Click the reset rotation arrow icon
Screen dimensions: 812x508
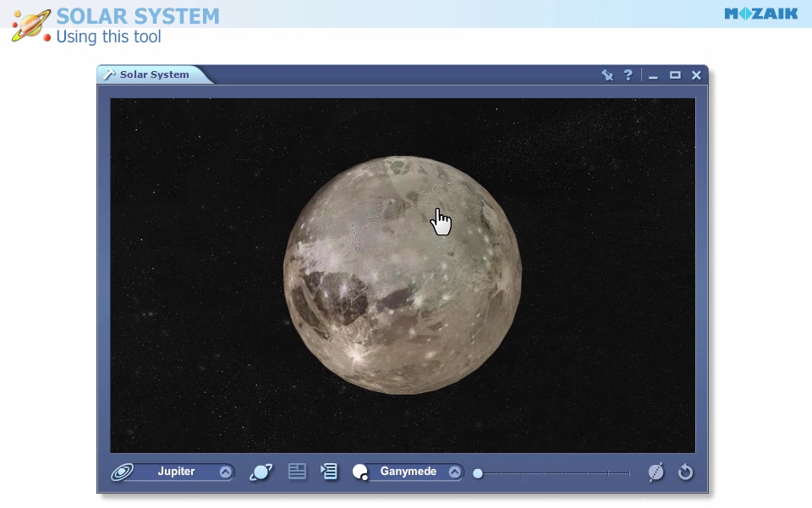pyautogui.click(x=685, y=472)
